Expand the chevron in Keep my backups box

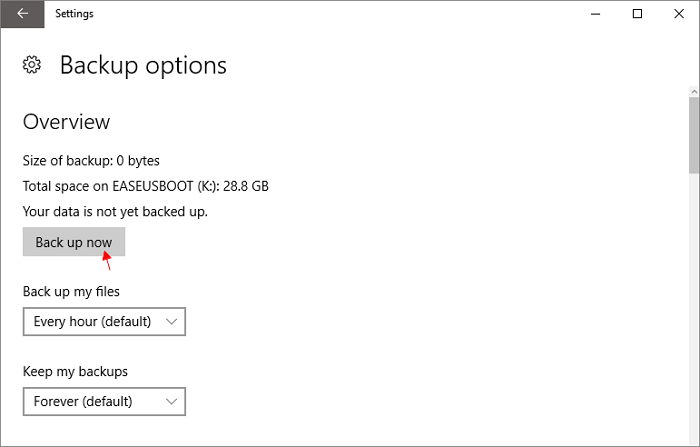[171, 401]
